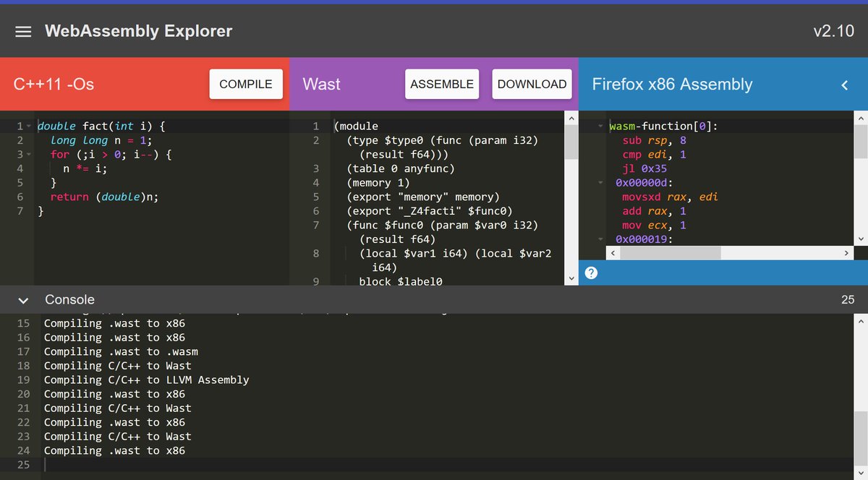Image resolution: width=868 pixels, height=480 pixels.
Task: Click 'sub rsp, 8' assembly line
Action: coord(654,140)
